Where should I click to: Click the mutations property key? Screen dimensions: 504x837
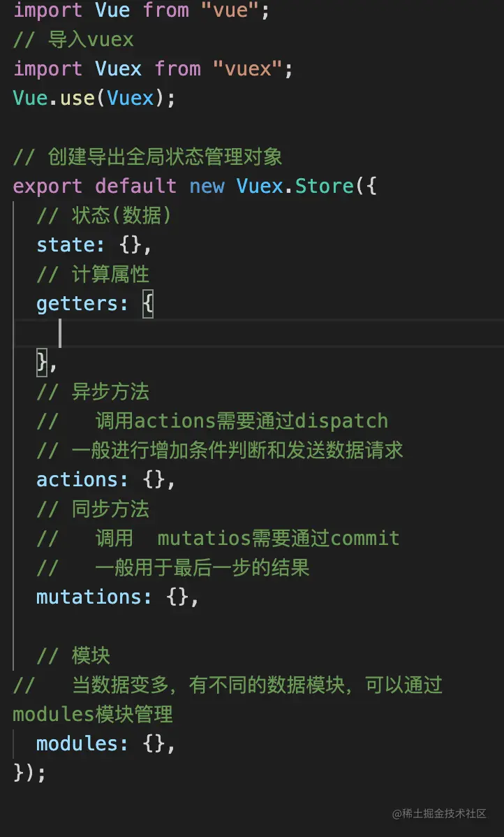pos(89,597)
